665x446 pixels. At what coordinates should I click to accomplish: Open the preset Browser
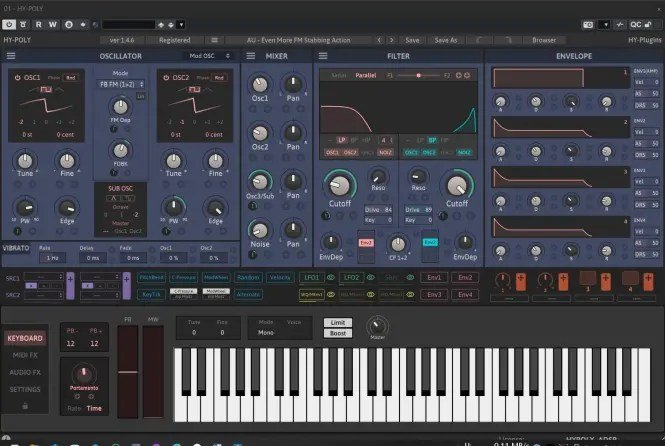pos(543,40)
